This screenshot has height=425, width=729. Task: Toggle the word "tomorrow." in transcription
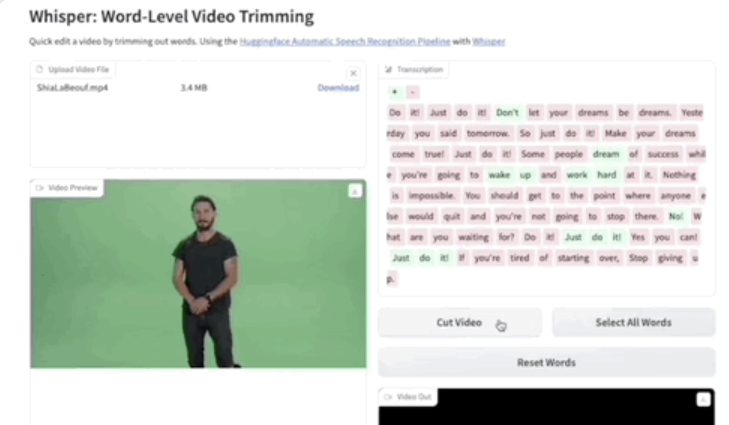pos(485,133)
